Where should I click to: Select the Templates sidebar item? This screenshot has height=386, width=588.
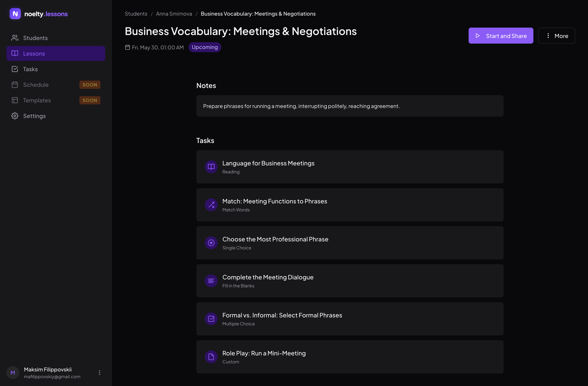tap(56, 100)
